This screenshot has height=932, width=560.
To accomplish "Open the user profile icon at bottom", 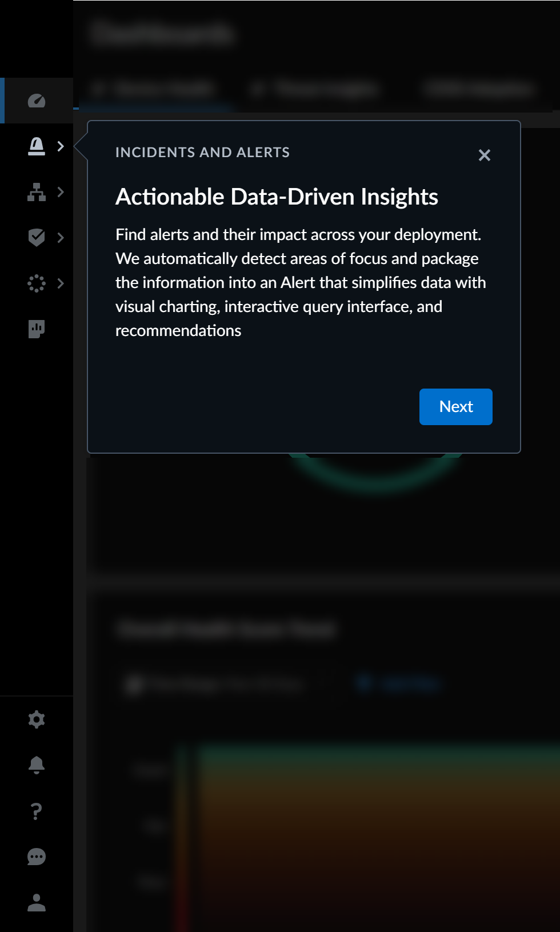I will pyautogui.click(x=36, y=902).
